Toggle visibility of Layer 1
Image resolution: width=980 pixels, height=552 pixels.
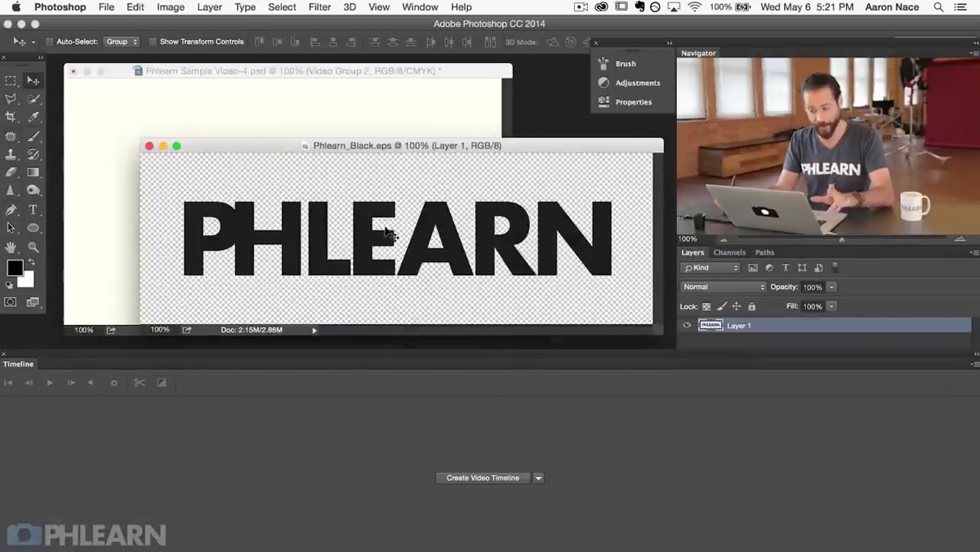[x=687, y=325]
